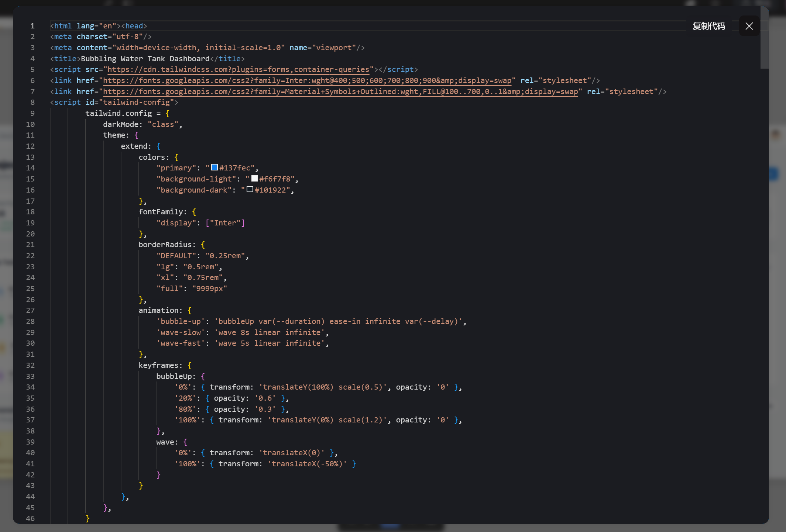Click the blue #137fec primary color swatch
The image size is (786, 532).
[214, 167]
